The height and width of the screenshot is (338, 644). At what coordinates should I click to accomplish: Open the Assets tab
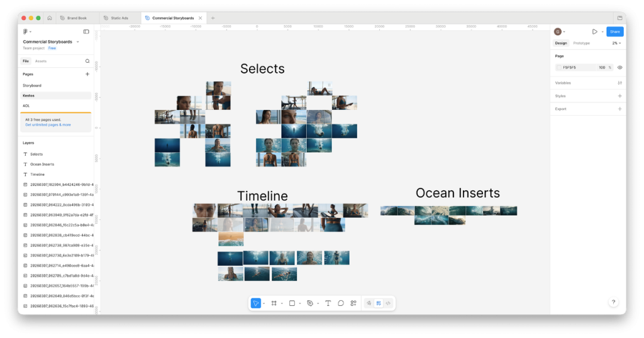pos(40,61)
